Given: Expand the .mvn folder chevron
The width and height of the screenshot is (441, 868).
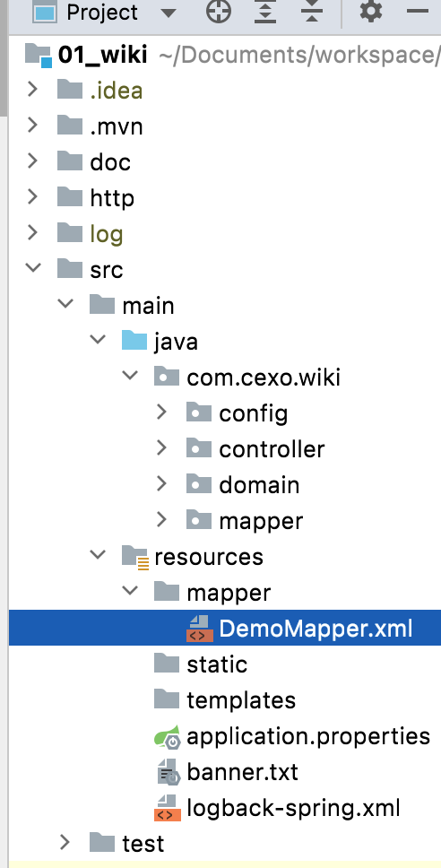Looking at the screenshot, I should tap(32, 126).
